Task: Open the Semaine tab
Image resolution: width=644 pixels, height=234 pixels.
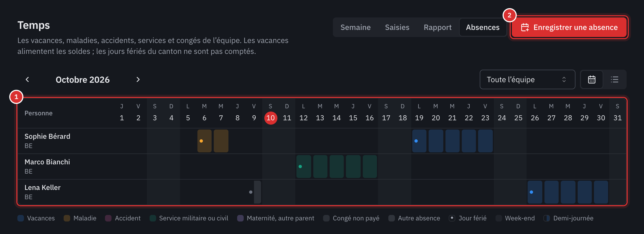Action: coord(355,27)
